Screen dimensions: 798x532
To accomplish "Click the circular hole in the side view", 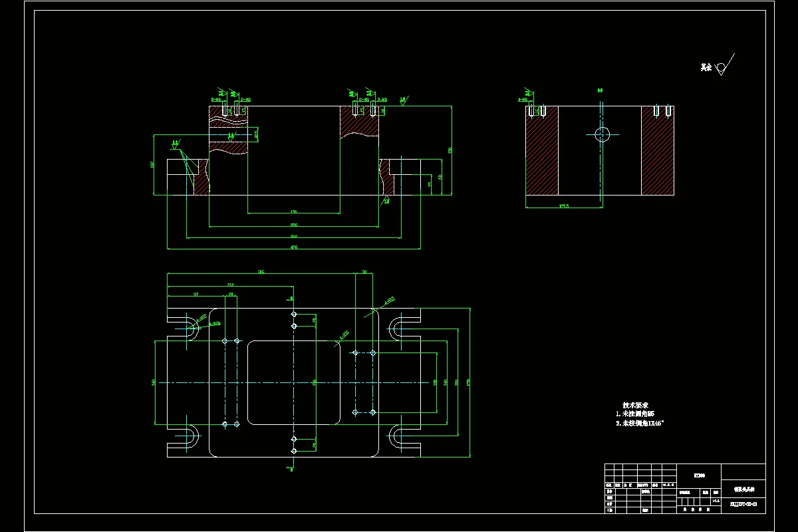I will pos(602,134).
